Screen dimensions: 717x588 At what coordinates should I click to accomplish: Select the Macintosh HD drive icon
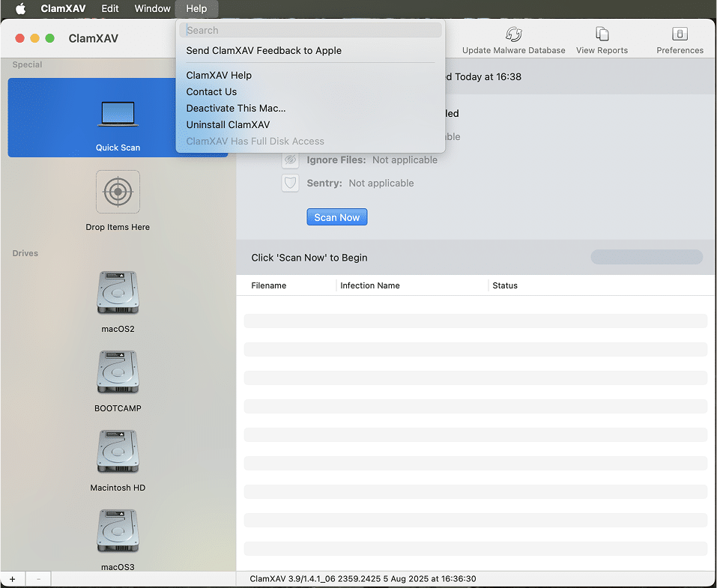pos(118,452)
